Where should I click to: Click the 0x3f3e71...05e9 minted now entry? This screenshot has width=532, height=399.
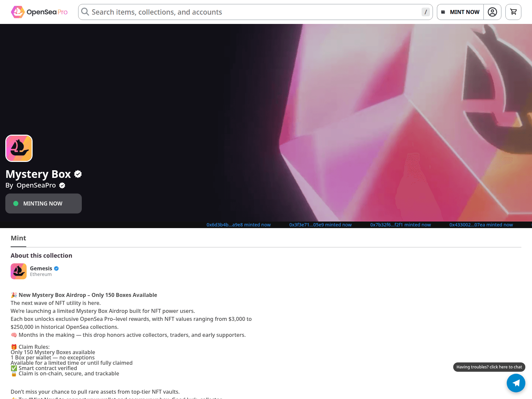(320, 225)
